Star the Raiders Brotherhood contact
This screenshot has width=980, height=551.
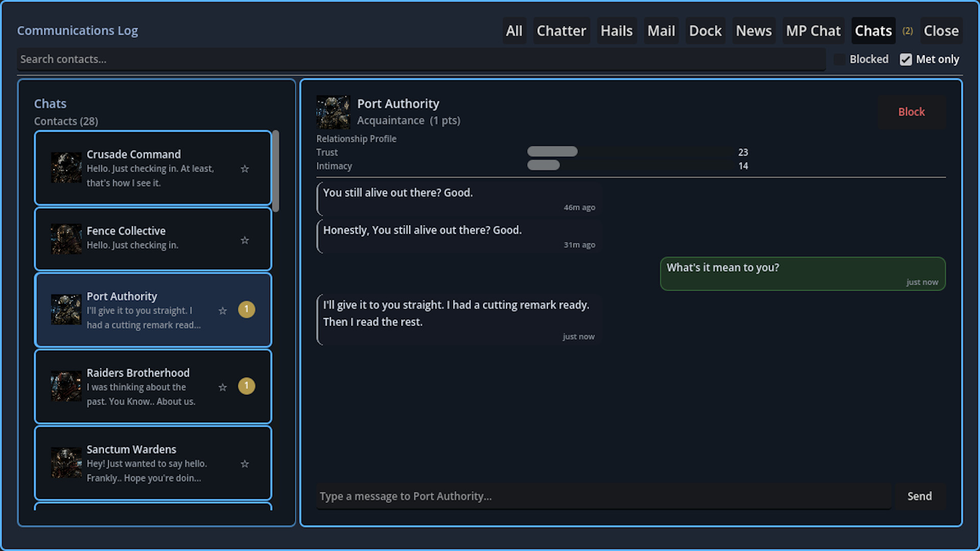pyautogui.click(x=223, y=387)
